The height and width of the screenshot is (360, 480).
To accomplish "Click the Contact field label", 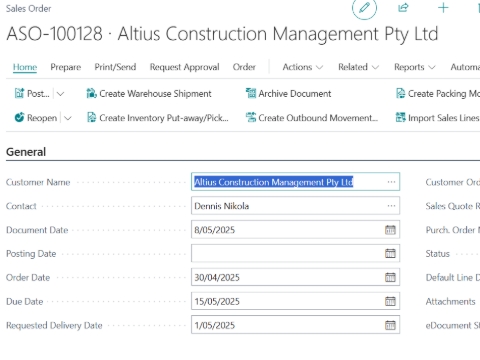I will pos(21,206).
